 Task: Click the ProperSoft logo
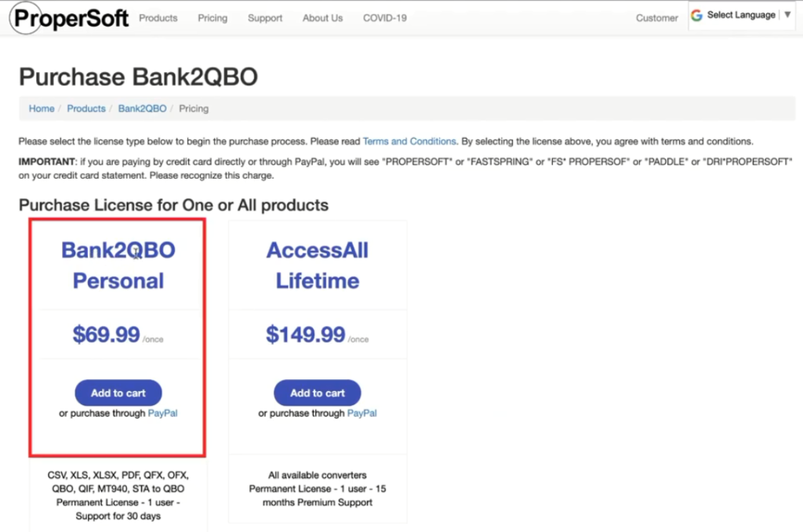69,16
